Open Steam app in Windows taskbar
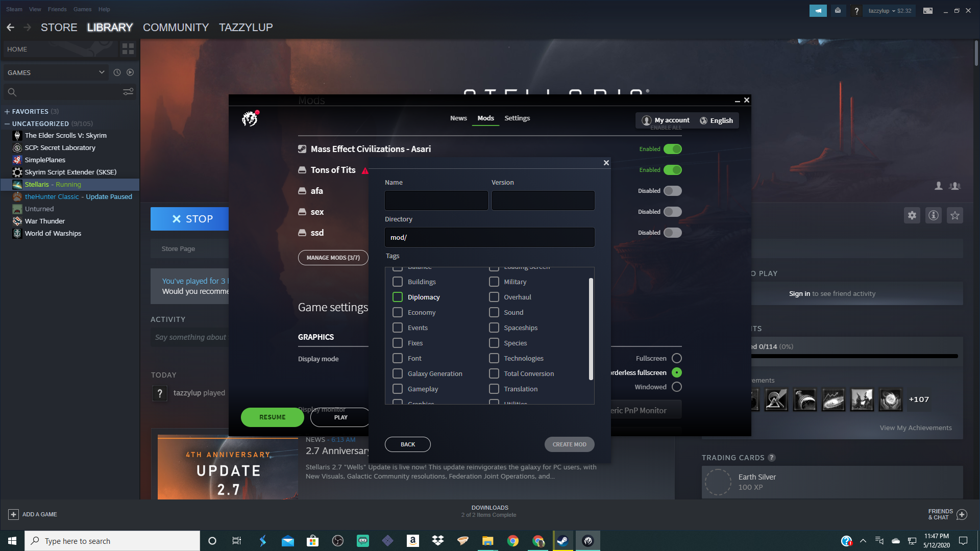 pyautogui.click(x=563, y=541)
